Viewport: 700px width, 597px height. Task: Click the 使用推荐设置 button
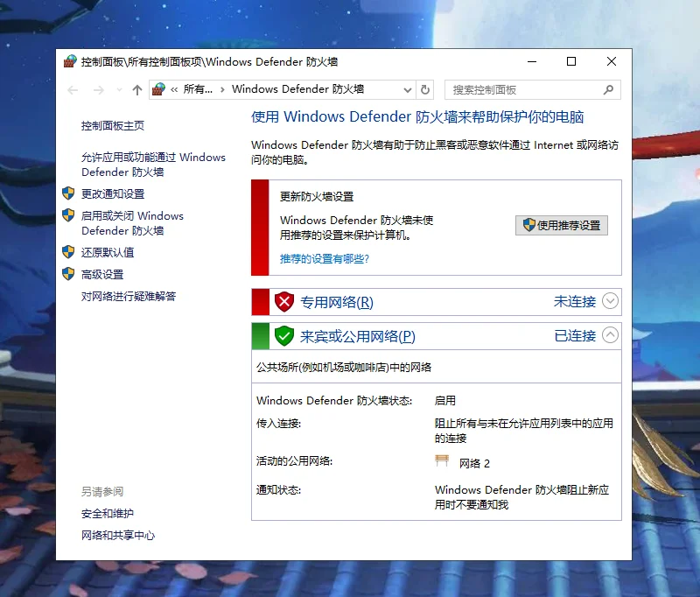pyautogui.click(x=562, y=226)
